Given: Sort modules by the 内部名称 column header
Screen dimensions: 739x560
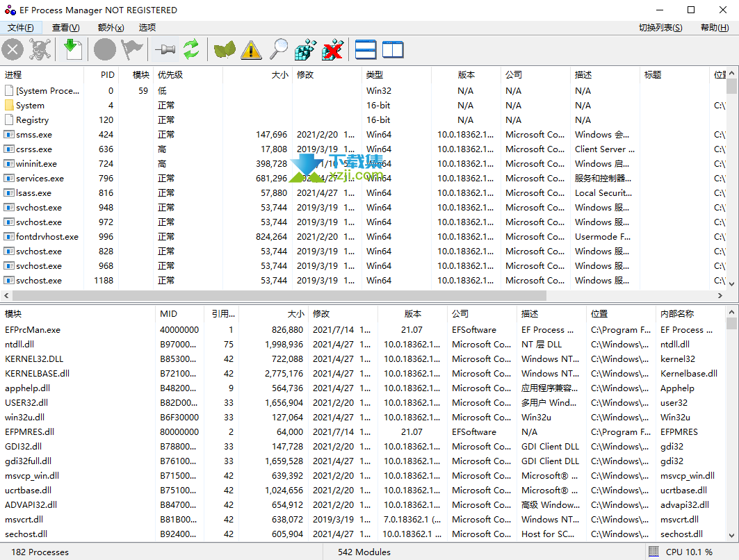Looking at the screenshot, I should click(x=690, y=313).
